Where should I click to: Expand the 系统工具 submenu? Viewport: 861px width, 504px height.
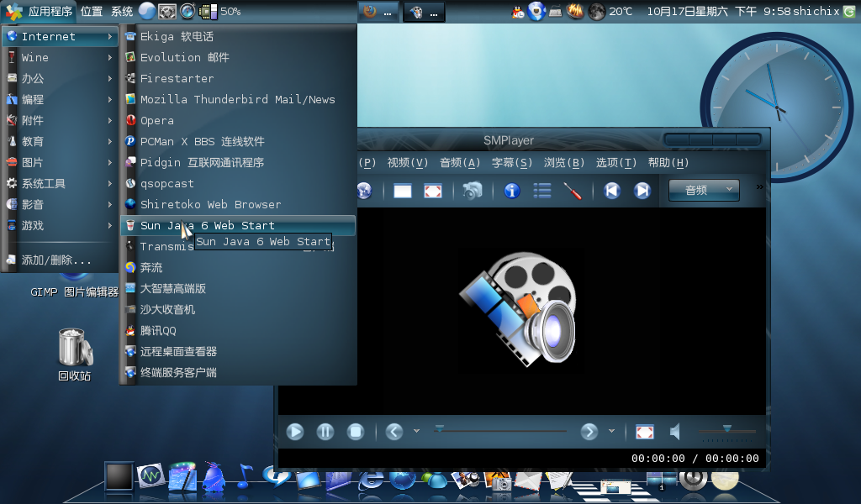coord(60,183)
